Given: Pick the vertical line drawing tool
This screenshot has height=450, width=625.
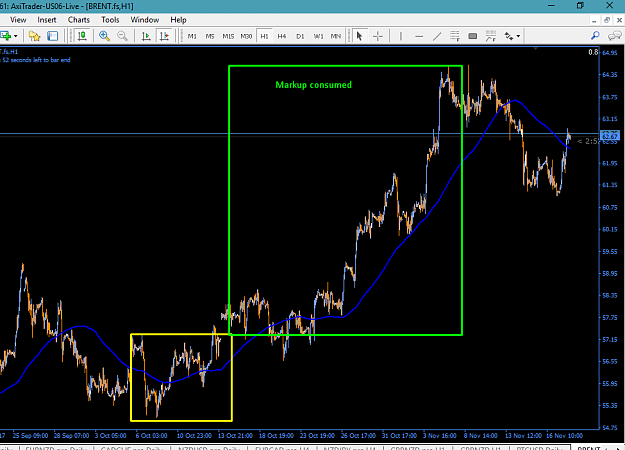Looking at the screenshot, I should [401, 36].
